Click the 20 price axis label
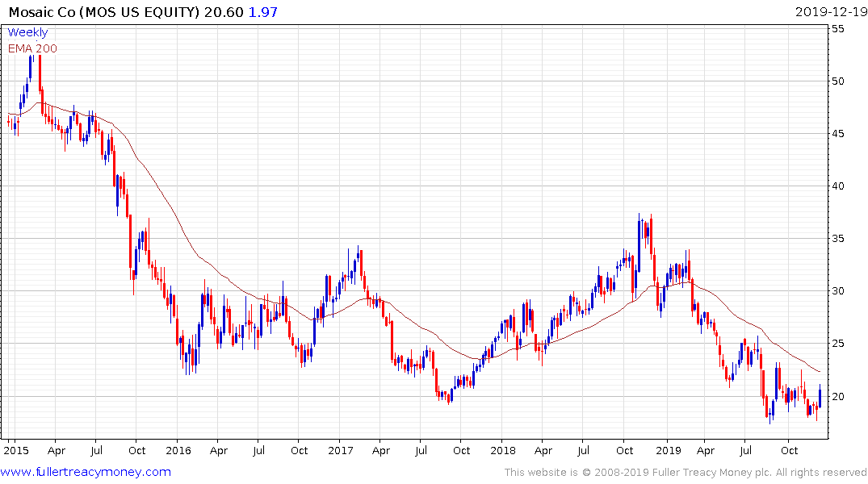The width and height of the screenshot is (868, 484). (x=838, y=397)
